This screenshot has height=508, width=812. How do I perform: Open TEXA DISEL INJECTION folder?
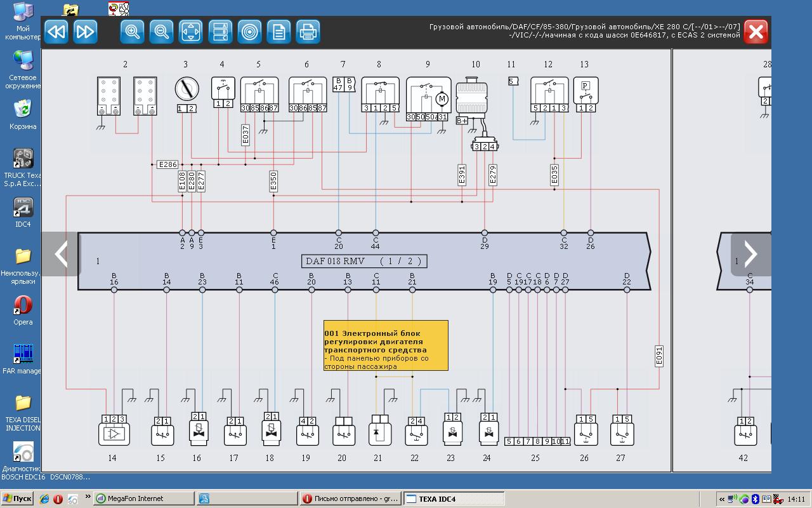point(23,412)
